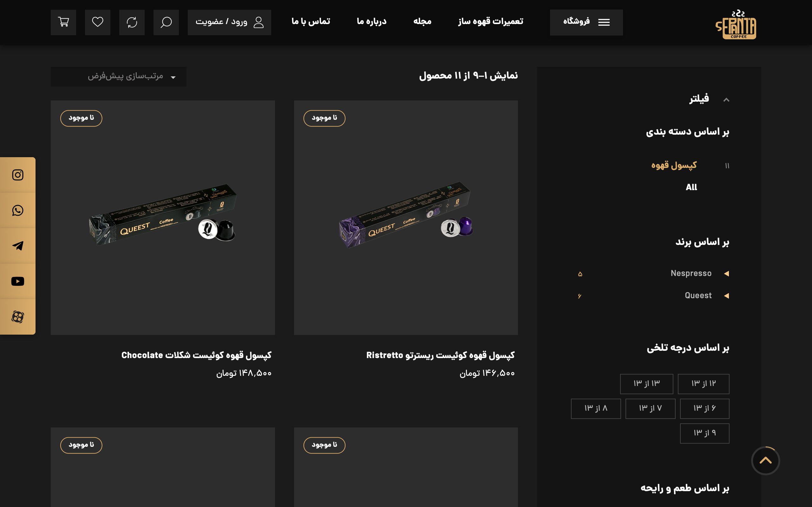Screen dimensions: 812x507
Task: Go to the مجله menu item
Action: click(422, 22)
